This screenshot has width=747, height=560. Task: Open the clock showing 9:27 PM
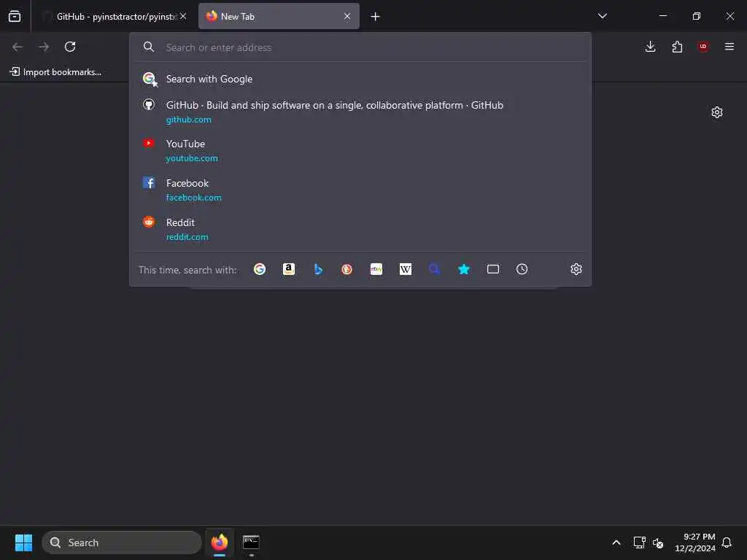tap(695, 542)
